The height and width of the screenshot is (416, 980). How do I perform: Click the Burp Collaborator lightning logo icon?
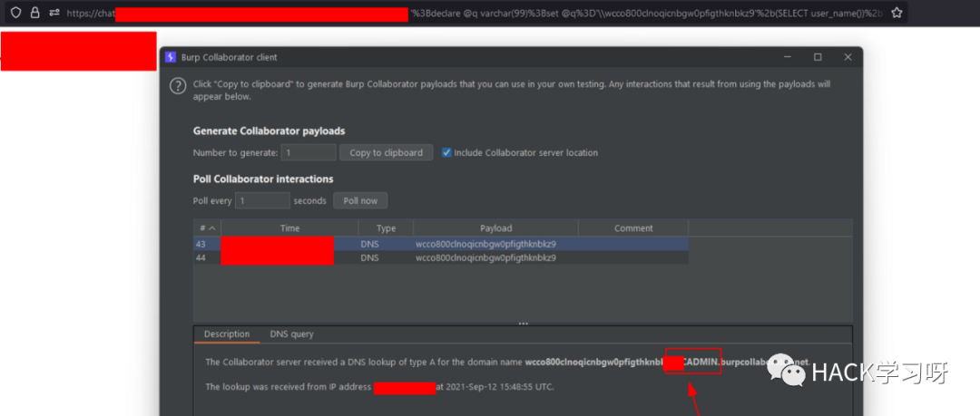(171, 57)
